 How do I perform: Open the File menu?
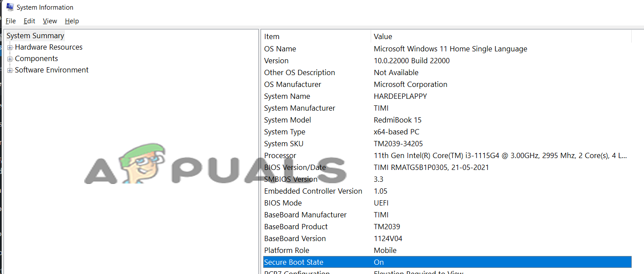[x=11, y=21]
